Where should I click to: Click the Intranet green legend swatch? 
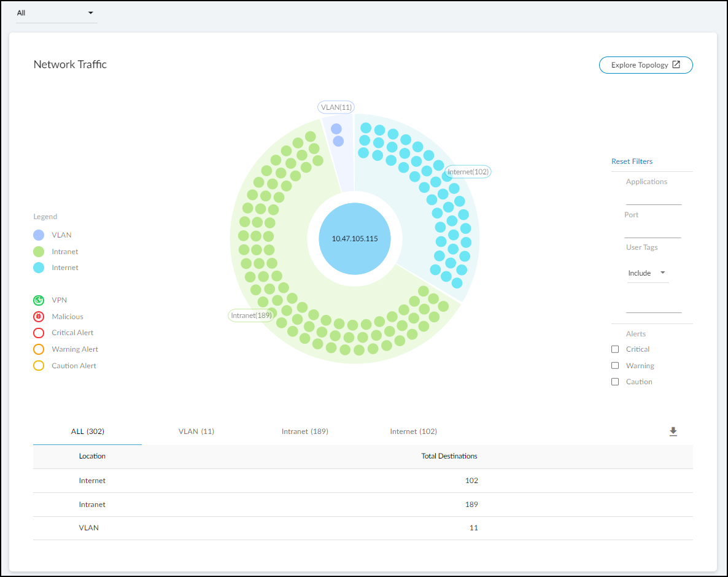point(39,252)
